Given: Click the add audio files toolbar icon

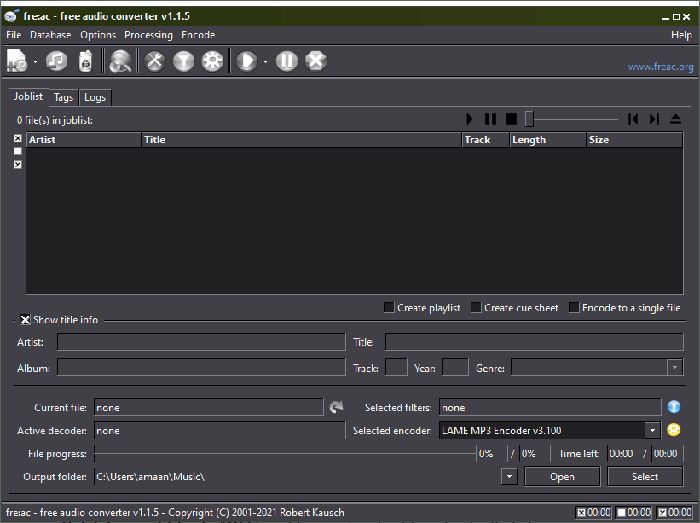Looking at the screenshot, I should click(x=17, y=62).
